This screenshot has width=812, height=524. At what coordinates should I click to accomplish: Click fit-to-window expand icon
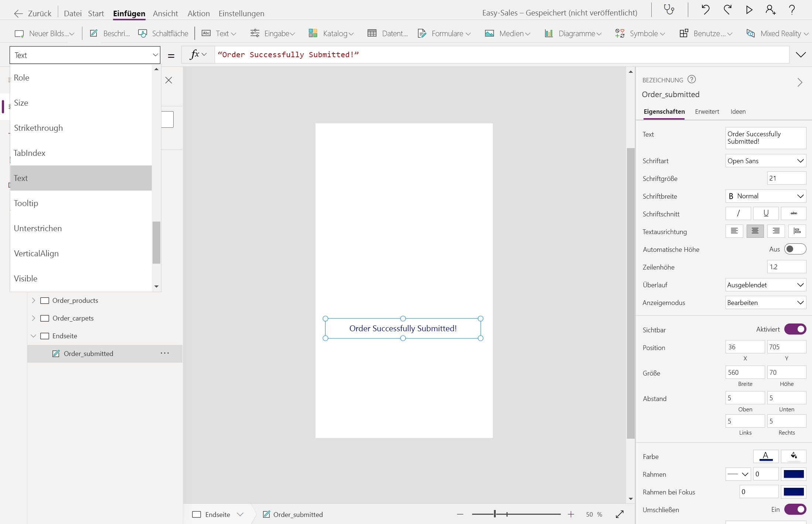click(x=620, y=514)
